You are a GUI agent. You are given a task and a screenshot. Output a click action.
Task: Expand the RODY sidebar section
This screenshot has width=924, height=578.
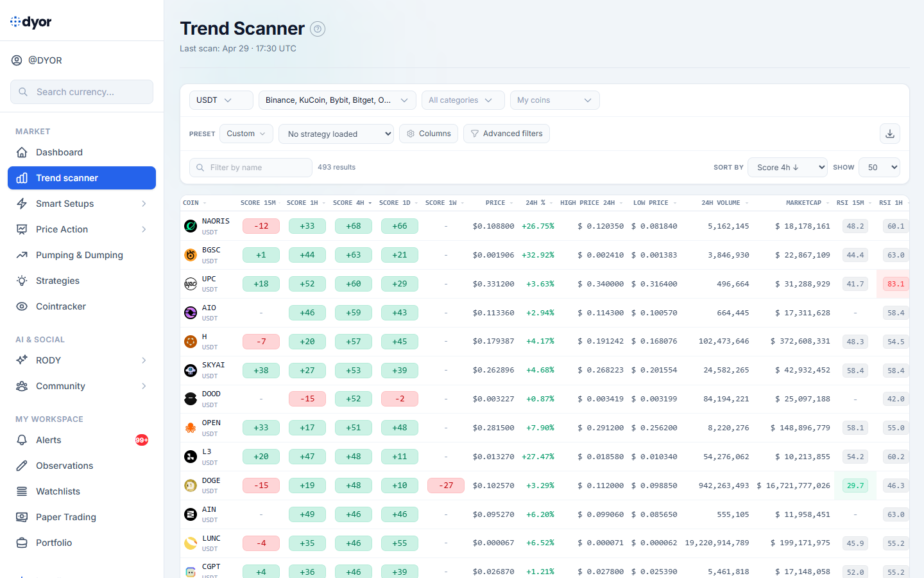tap(144, 360)
